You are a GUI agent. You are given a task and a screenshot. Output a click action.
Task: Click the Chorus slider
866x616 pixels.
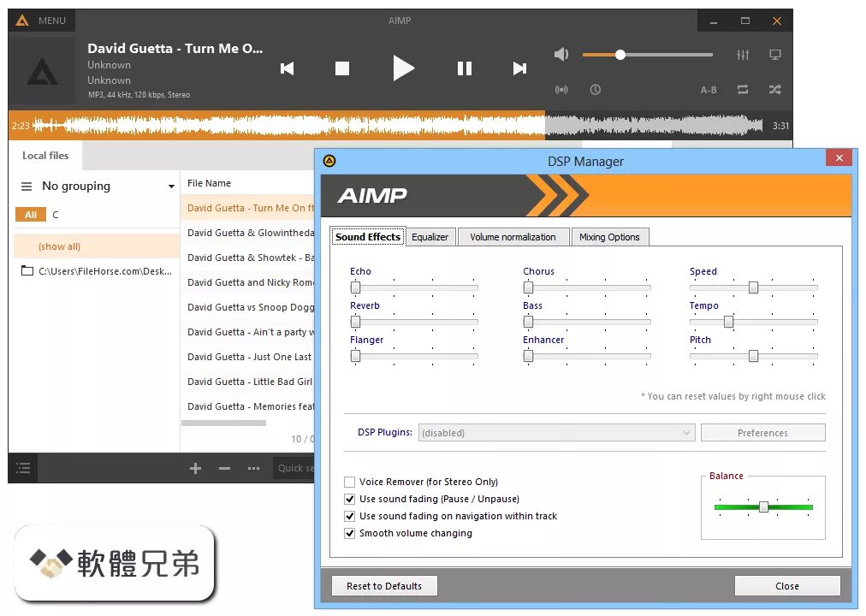pyautogui.click(x=587, y=287)
